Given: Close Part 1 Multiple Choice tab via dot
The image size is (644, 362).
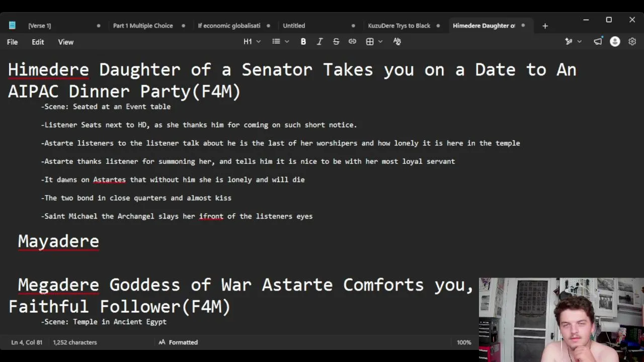Looking at the screenshot, I should click(183, 26).
